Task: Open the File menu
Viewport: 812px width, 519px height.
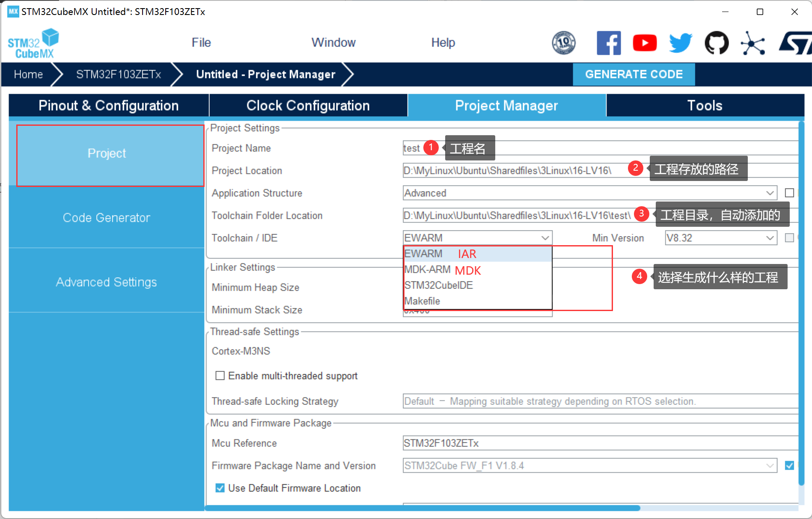Action: click(201, 43)
